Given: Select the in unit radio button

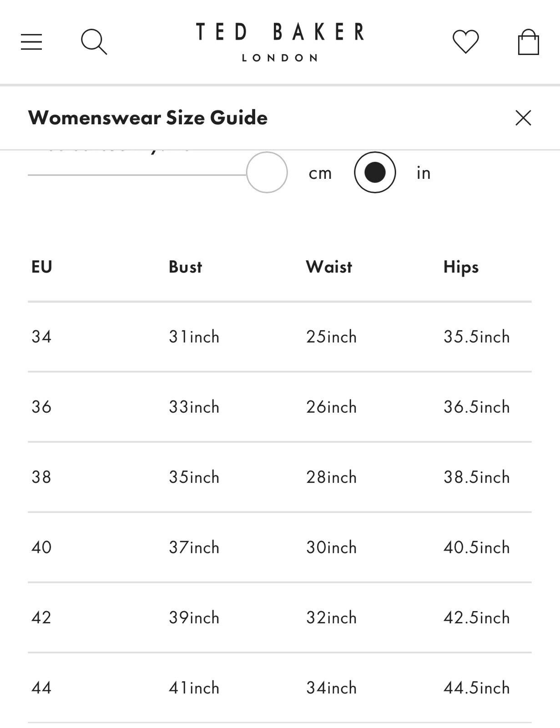Looking at the screenshot, I should pyautogui.click(x=375, y=172).
